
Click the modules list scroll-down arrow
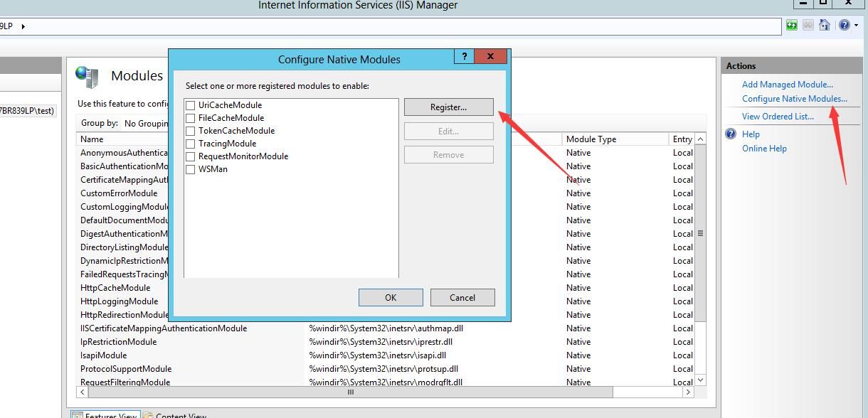click(700, 380)
